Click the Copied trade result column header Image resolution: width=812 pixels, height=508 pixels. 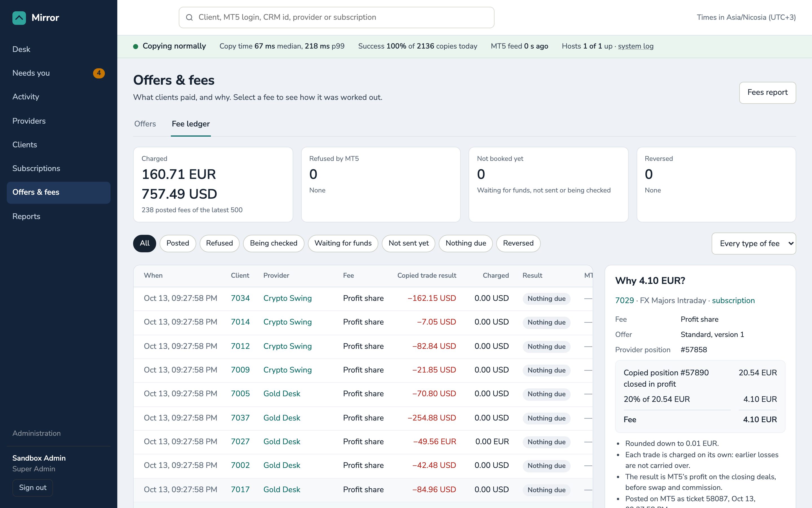point(427,275)
